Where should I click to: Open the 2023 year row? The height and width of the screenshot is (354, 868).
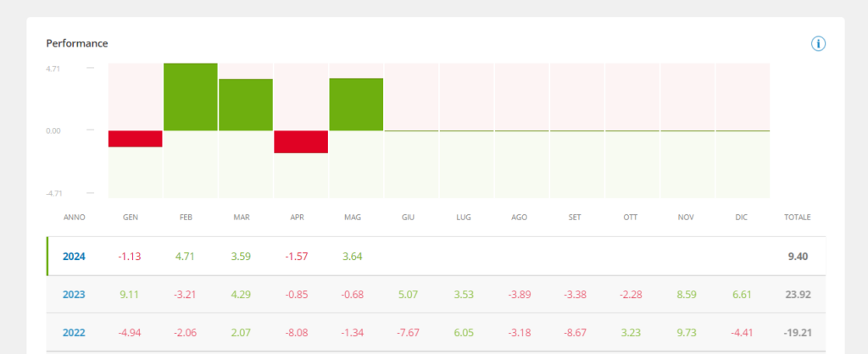pyautogui.click(x=75, y=295)
